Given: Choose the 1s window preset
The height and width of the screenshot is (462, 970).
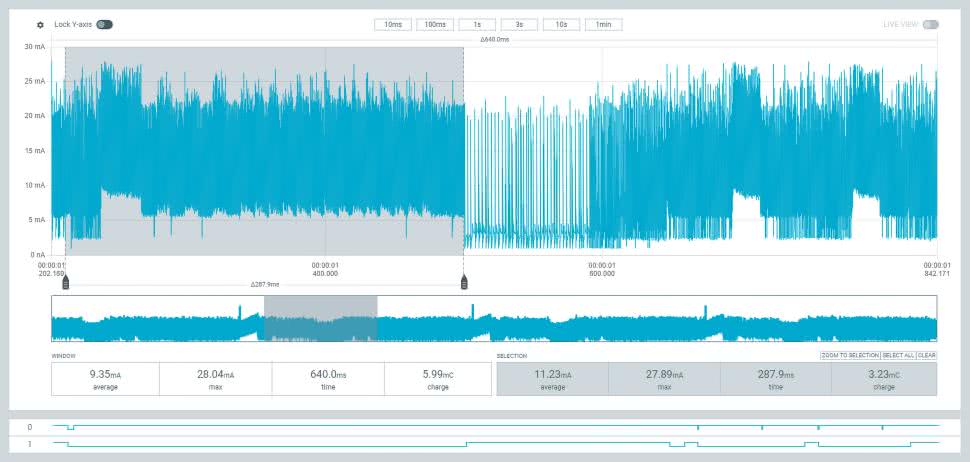Looking at the screenshot, I should coord(477,25).
